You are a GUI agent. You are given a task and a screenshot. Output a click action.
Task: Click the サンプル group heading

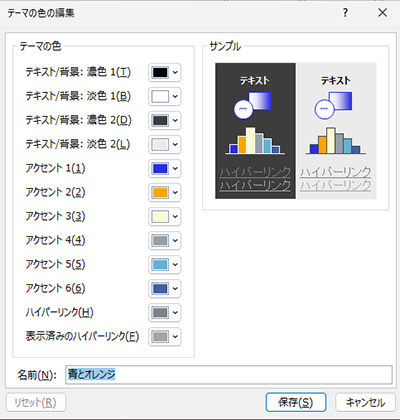click(x=225, y=46)
